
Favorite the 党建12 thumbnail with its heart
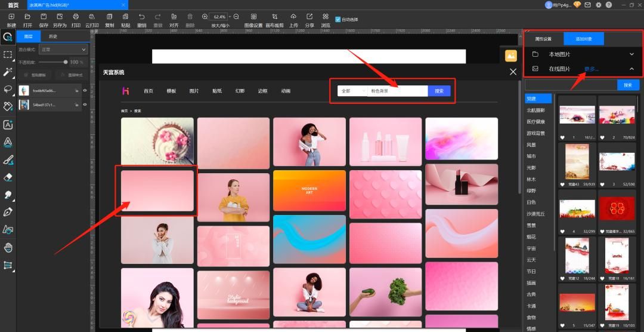click(x=562, y=278)
